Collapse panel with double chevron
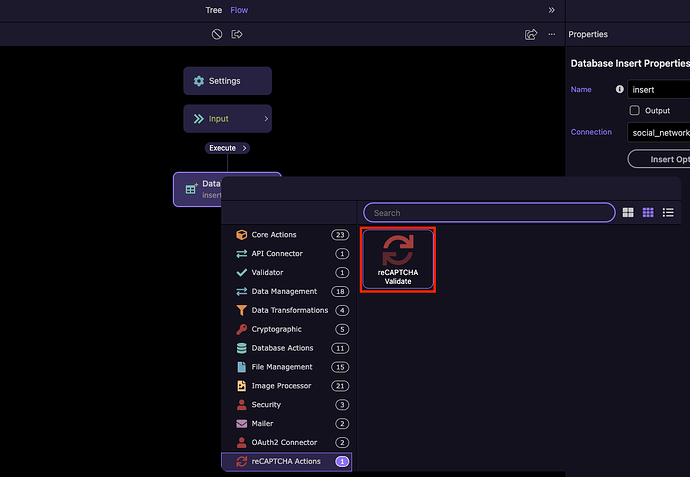 click(x=551, y=10)
